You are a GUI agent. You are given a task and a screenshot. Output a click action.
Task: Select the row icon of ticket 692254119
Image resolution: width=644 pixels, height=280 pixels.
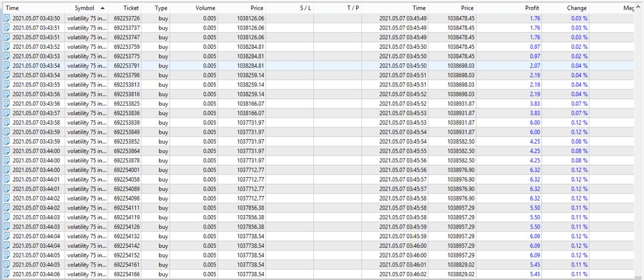click(x=6, y=217)
